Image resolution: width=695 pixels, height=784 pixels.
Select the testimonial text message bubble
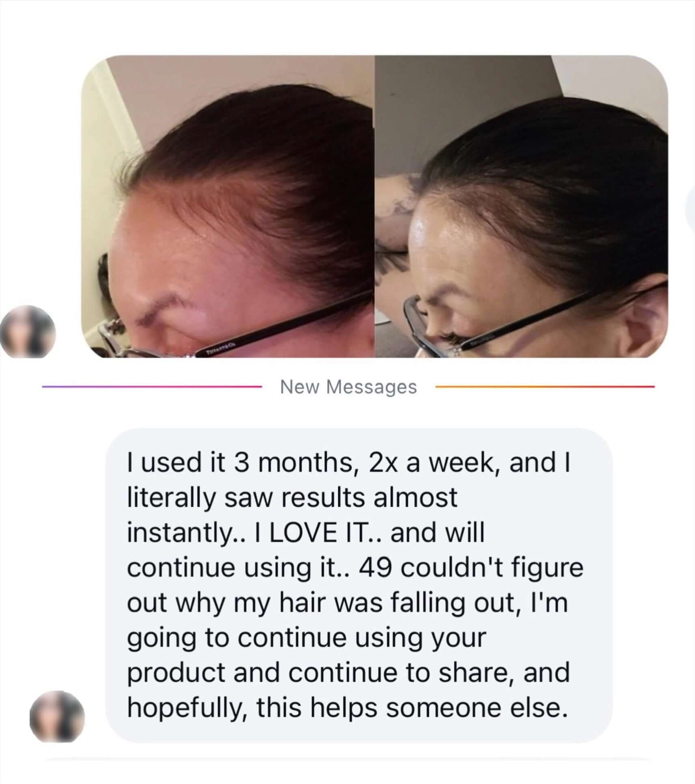(359, 586)
